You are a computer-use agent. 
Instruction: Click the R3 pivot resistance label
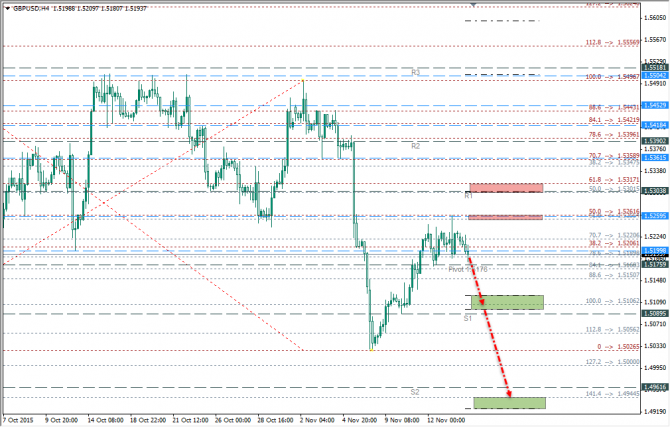[416, 72]
